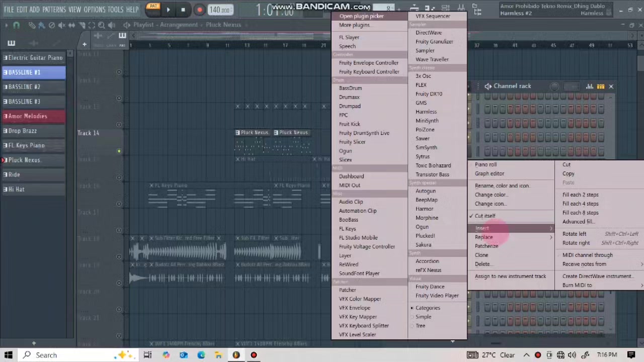644x362 pixels.
Task: Expand the Insert submenu
Action: (x=511, y=228)
